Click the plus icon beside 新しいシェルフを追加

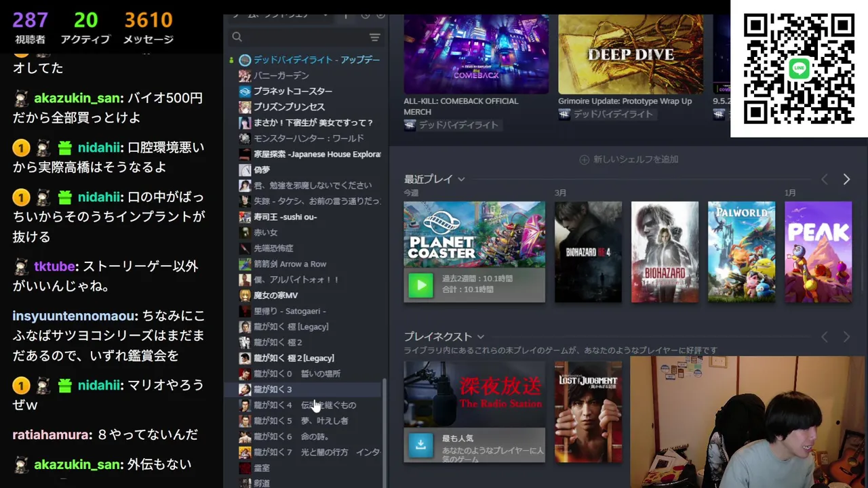(x=584, y=159)
